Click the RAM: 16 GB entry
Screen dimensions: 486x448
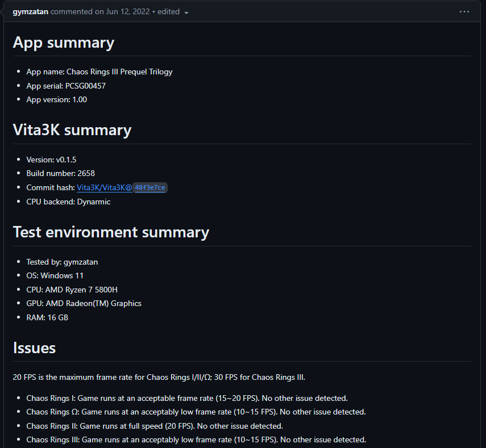[47, 317]
